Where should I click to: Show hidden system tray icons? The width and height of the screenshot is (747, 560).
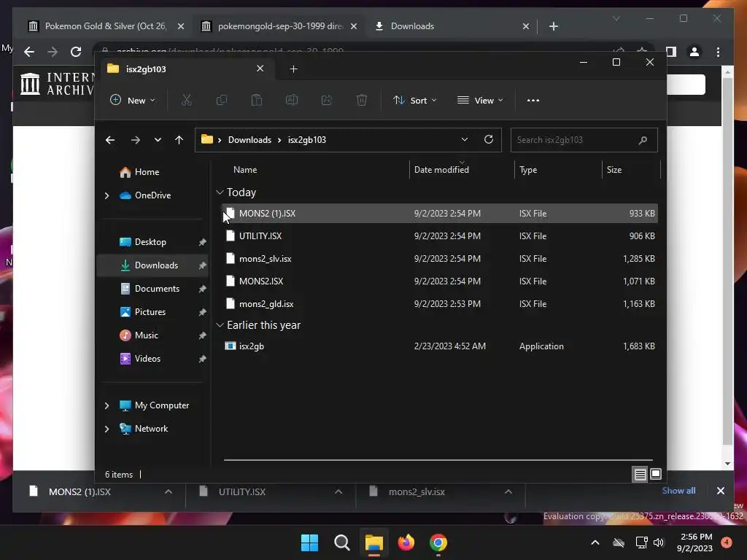pos(595,542)
